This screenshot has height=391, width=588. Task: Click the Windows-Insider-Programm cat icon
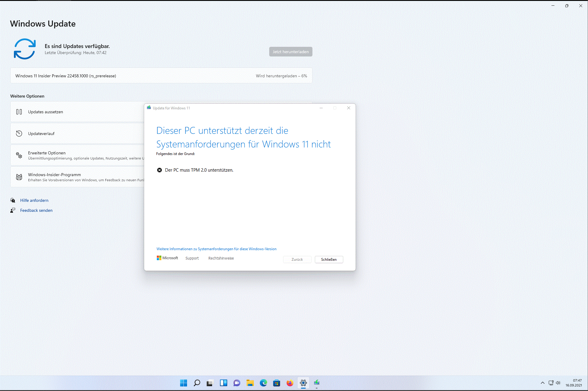pos(19,177)
